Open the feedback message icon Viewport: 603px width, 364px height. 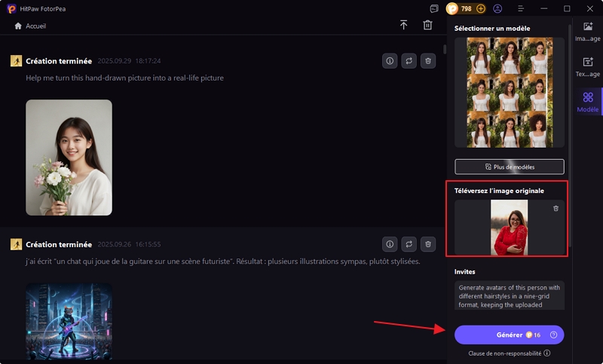434,9
